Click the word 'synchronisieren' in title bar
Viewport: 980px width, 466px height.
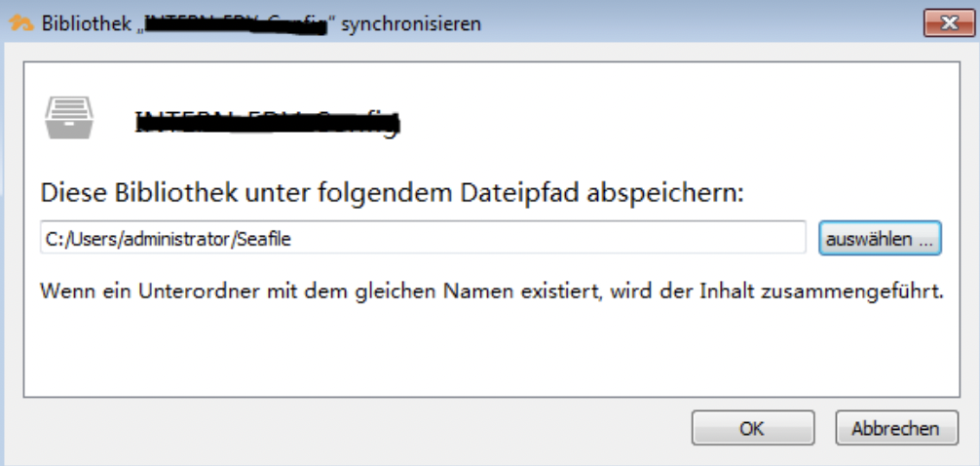coord(411,23)
